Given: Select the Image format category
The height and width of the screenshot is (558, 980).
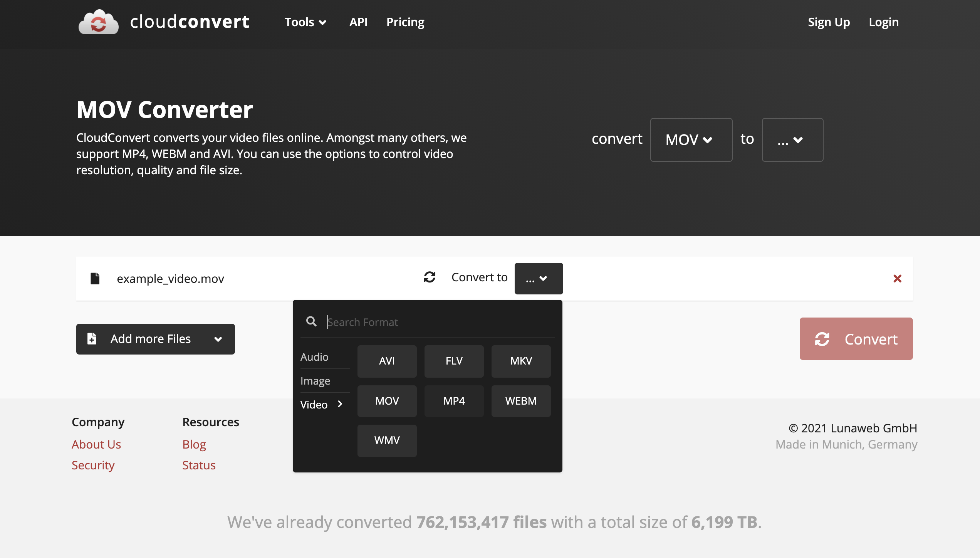Looking at the screenshot, I should 315,381.
